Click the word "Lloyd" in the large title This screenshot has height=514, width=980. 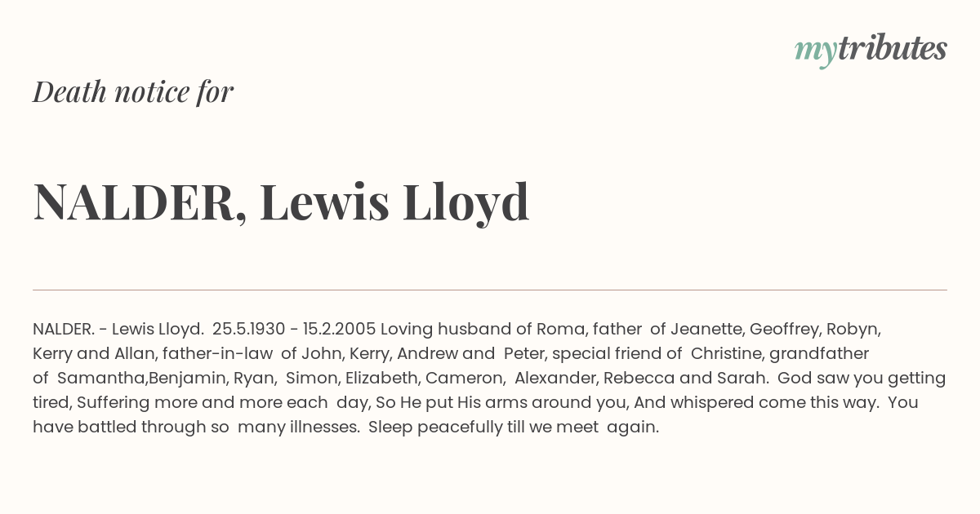[x=465, y=202]
